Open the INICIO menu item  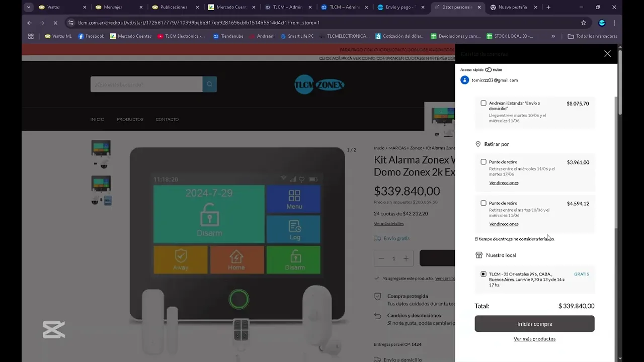pos(97,119)
